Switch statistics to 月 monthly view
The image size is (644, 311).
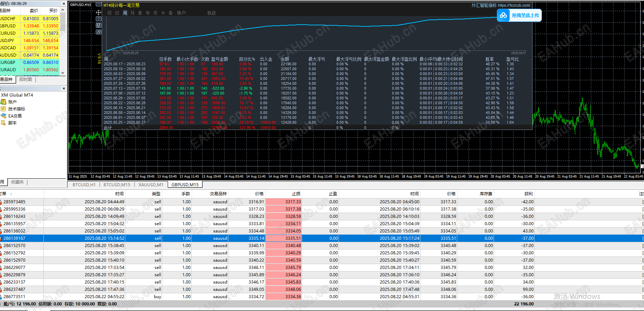(x=132, y=13)
